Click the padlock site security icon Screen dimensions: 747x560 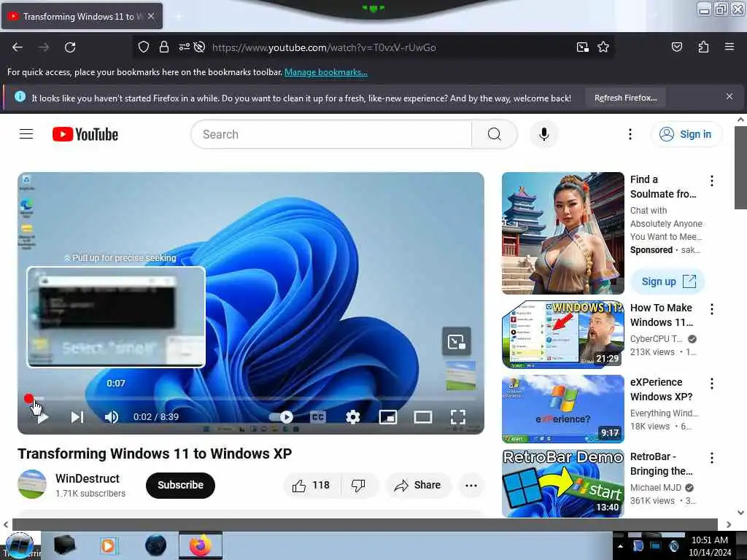164,47
